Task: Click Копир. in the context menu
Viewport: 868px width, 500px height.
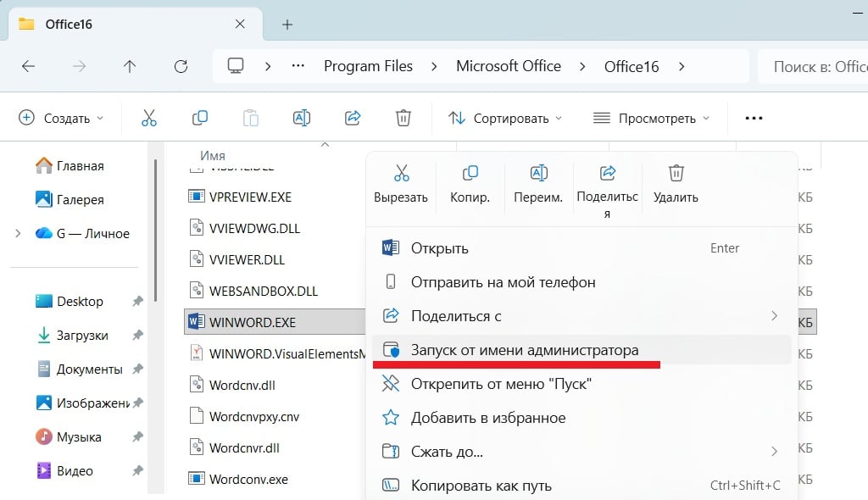Action: (470, 185)
